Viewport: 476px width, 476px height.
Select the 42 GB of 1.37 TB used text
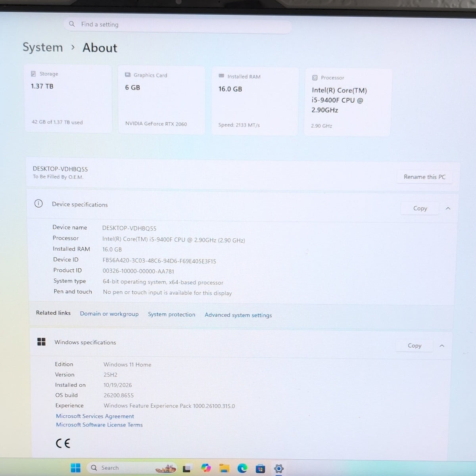pos(57,122)
